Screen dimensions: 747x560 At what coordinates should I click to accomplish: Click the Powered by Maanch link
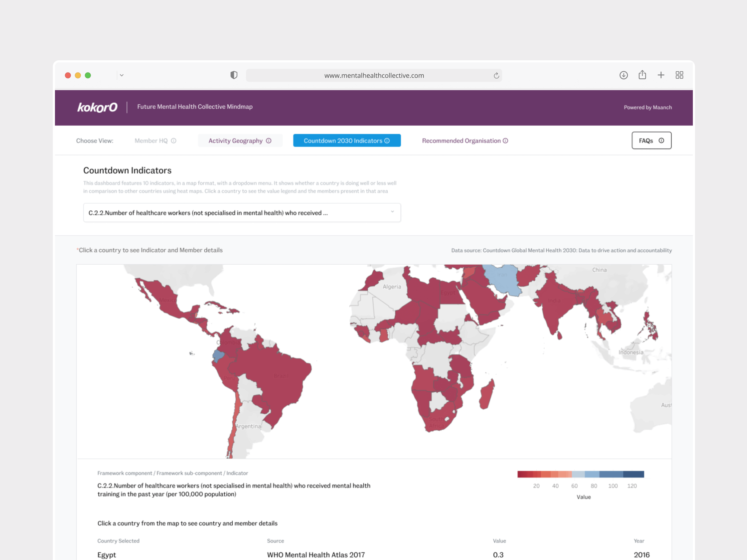coord(647,107)
